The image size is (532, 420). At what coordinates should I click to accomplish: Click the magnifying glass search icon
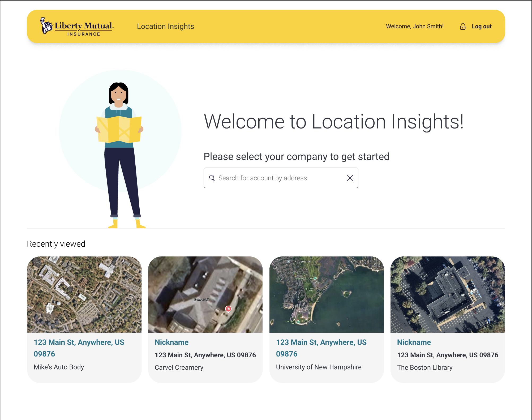(212, 178)
